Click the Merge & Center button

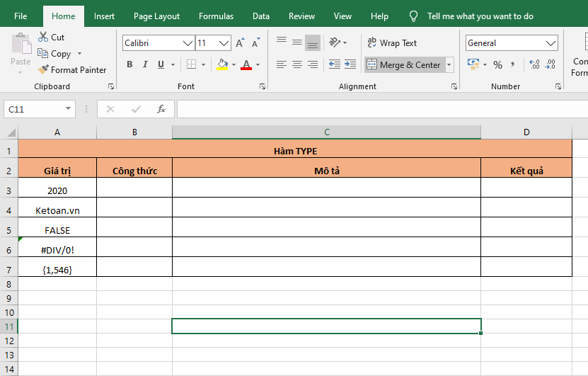click(404, 65)
